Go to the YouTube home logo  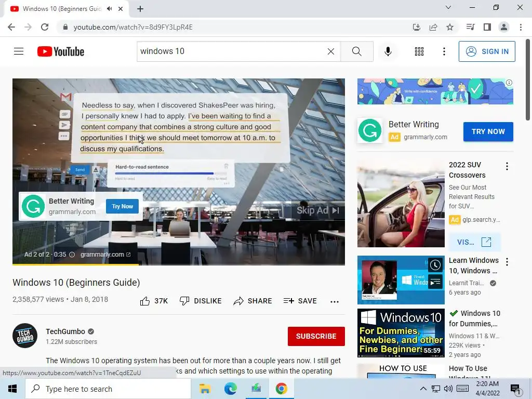click(x=61, y=51)
